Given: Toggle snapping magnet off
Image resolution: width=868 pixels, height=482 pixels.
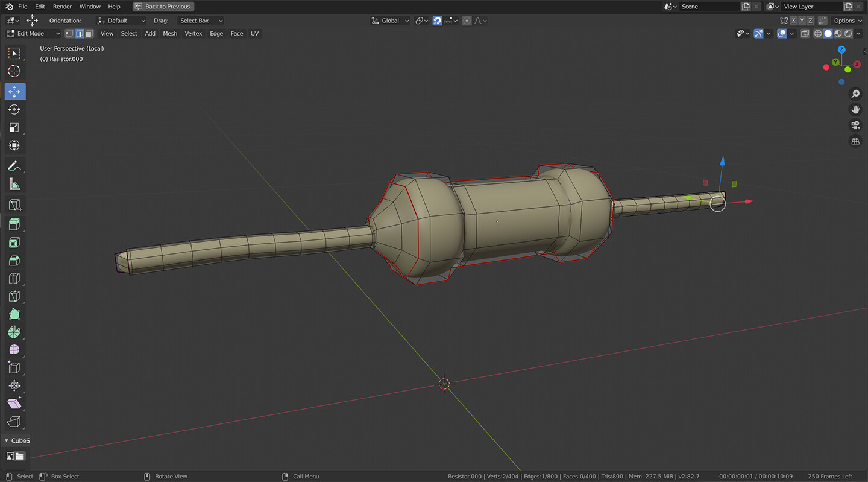Looking at the screenshot, I should point(438,21).
